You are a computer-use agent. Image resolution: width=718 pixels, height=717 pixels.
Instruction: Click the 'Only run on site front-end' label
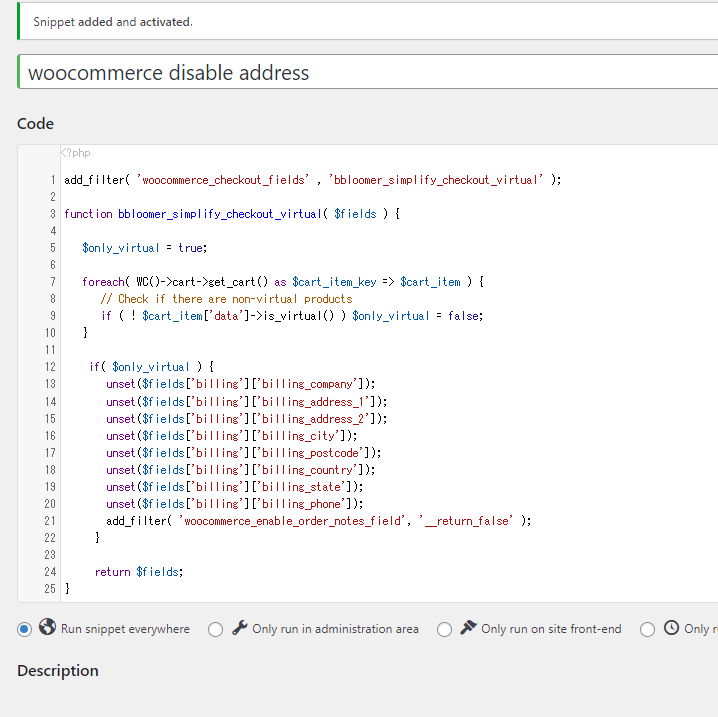point(551,629)
